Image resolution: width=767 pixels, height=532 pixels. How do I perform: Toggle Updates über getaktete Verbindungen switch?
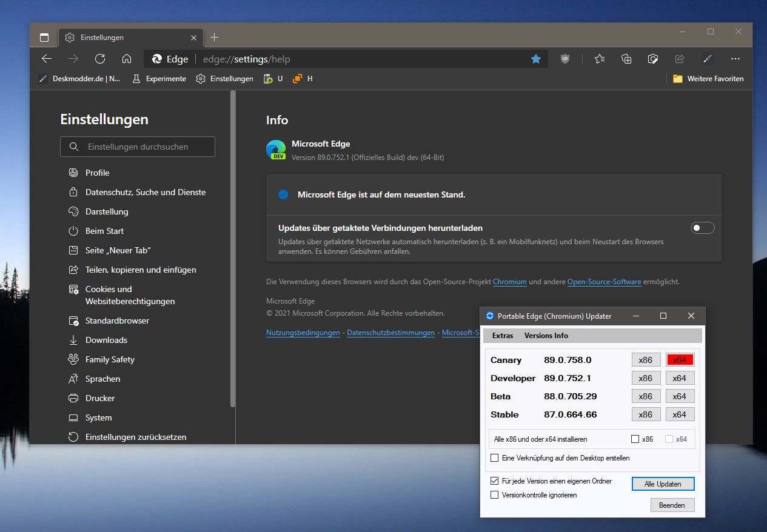pos(703,228)
